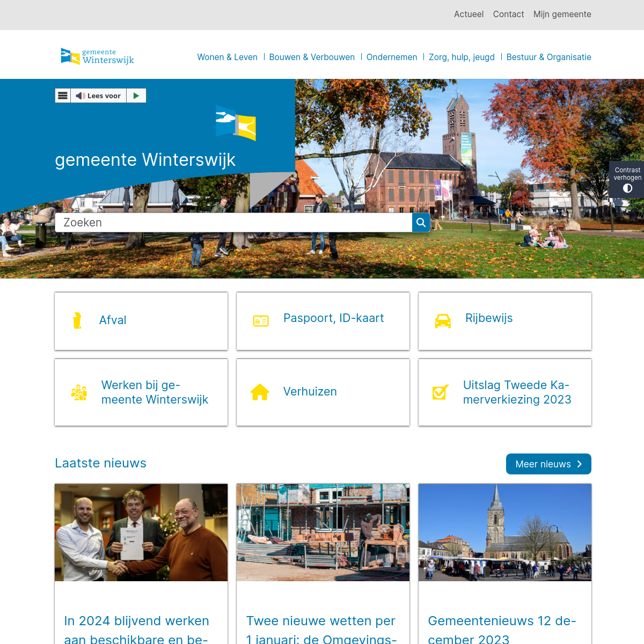This screenshot has width=644, height=644.
Task: Click the 'gemeente Winterswijk' banner title
Action: click(x=145, y=160)
